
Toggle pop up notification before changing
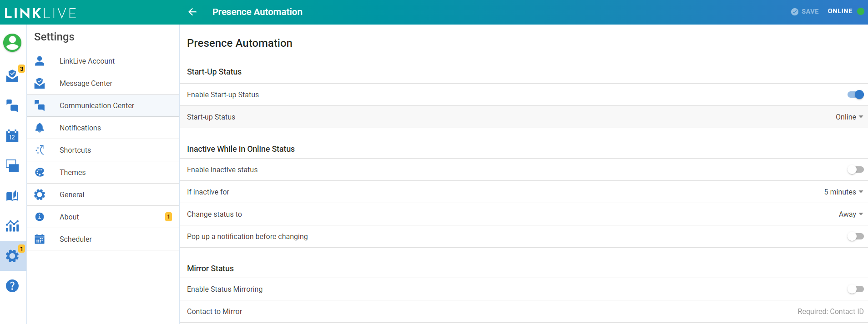pyautogui.click(x=855, y=236)
